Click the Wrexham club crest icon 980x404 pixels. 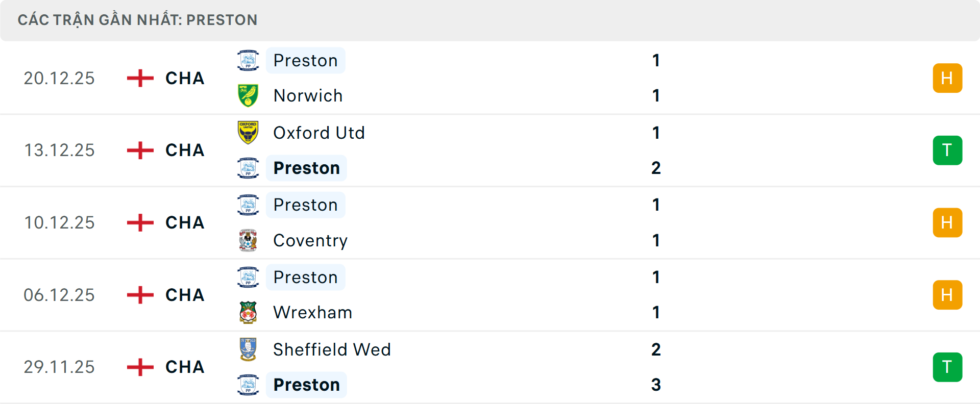(248, 312)
